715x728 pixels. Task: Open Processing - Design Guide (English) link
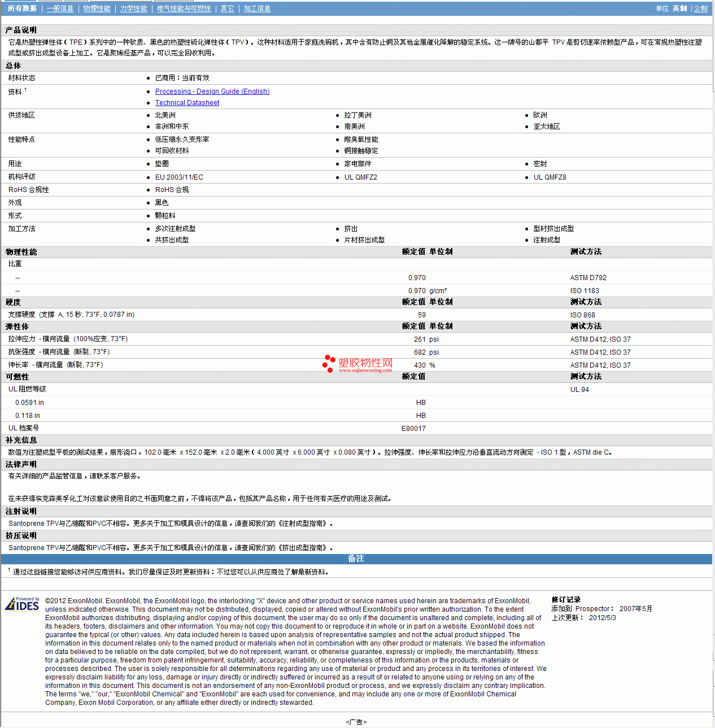coord(212,91)
